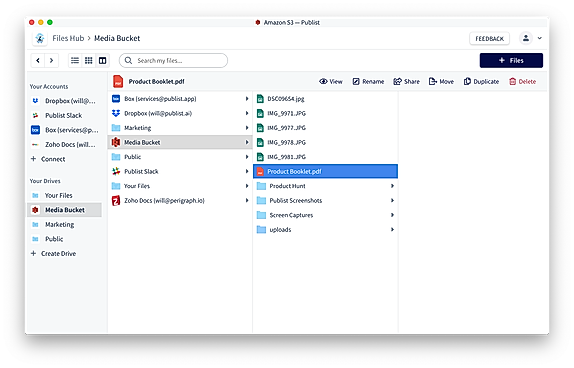Viewport: 574px width, 368px height.
Task: Open Media Bucket drive in sidebar
Action: click(x=64, y=210)
